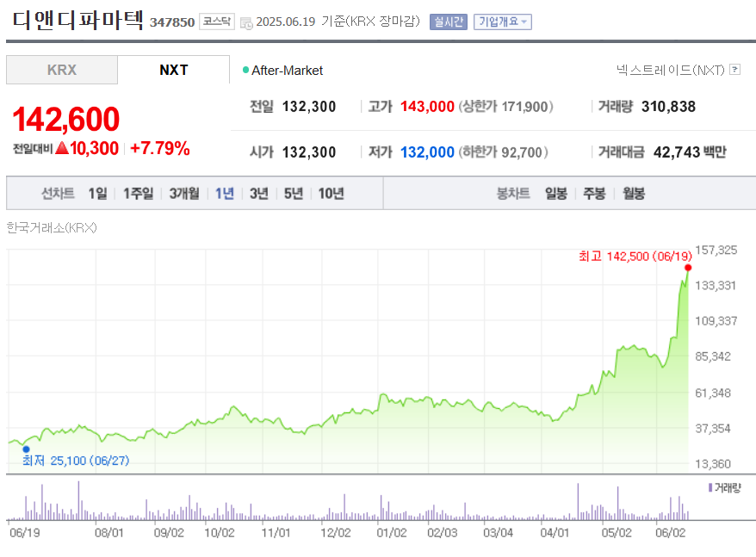Select the 10년 line chart period

pyautogui.click(x=331, y=194)
